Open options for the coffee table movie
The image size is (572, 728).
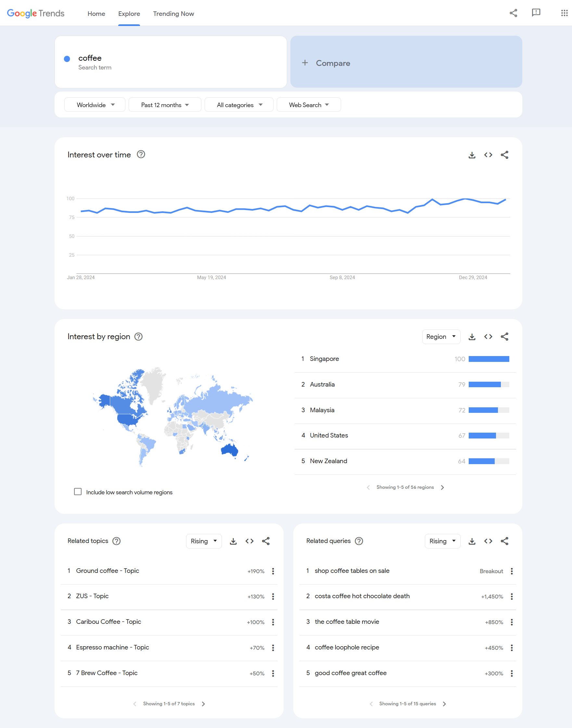click(x=511, y=622)
